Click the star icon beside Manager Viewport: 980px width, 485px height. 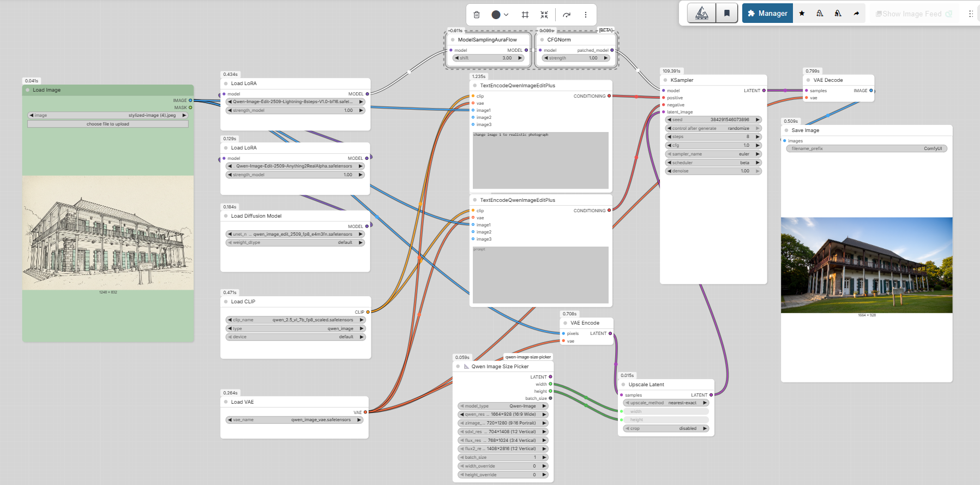click(802, 13)
